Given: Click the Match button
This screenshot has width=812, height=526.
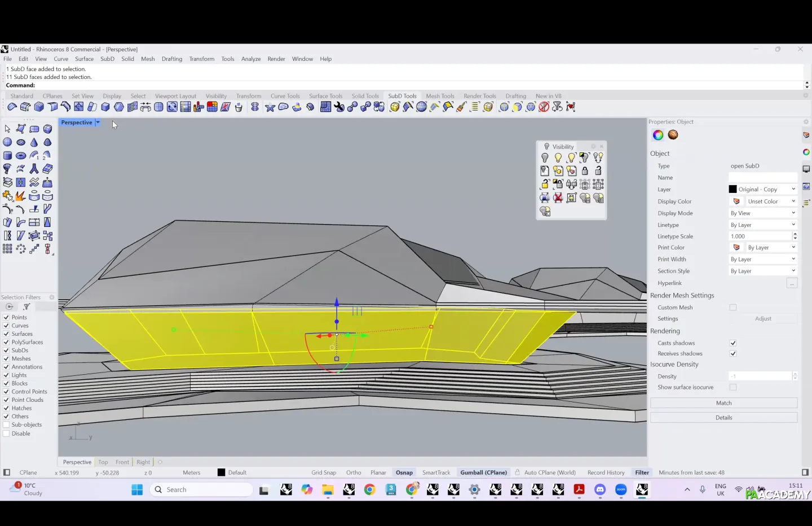Looking at the screenshot, I should coord(723,403).
